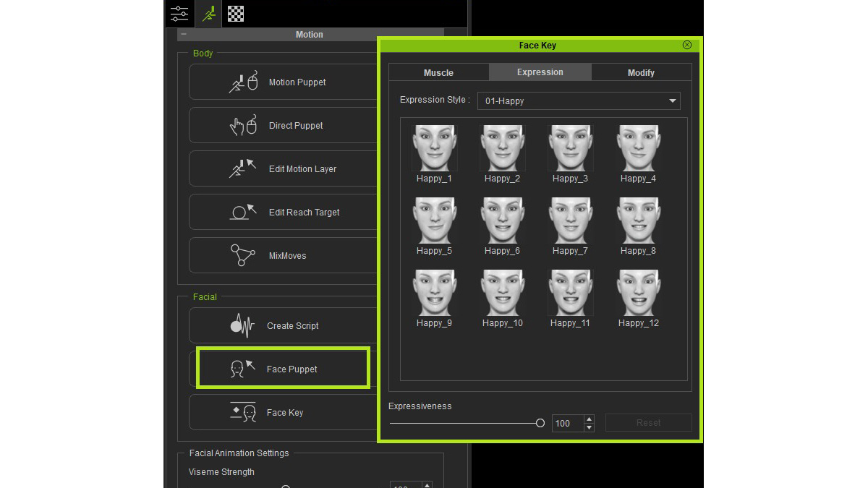Click the Expressiveness value field
The height and width of the screenshot is (488, 868).
click(568, 423)
